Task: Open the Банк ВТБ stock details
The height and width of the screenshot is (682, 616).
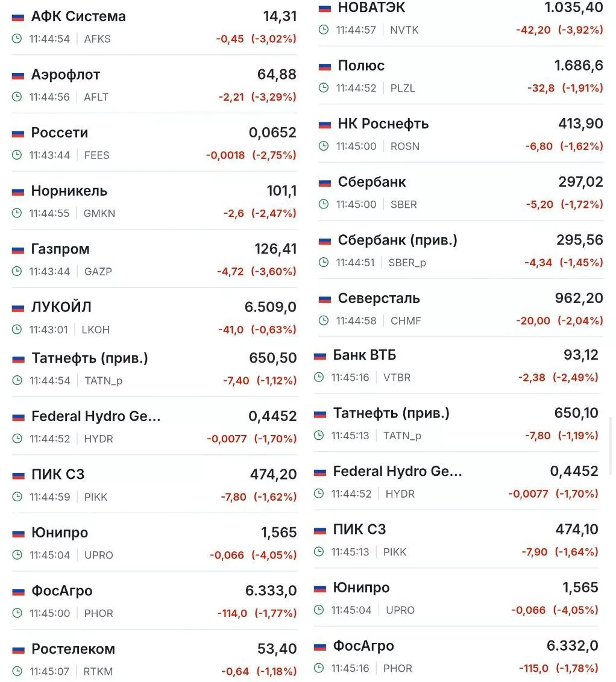Action: coord(365,355)
